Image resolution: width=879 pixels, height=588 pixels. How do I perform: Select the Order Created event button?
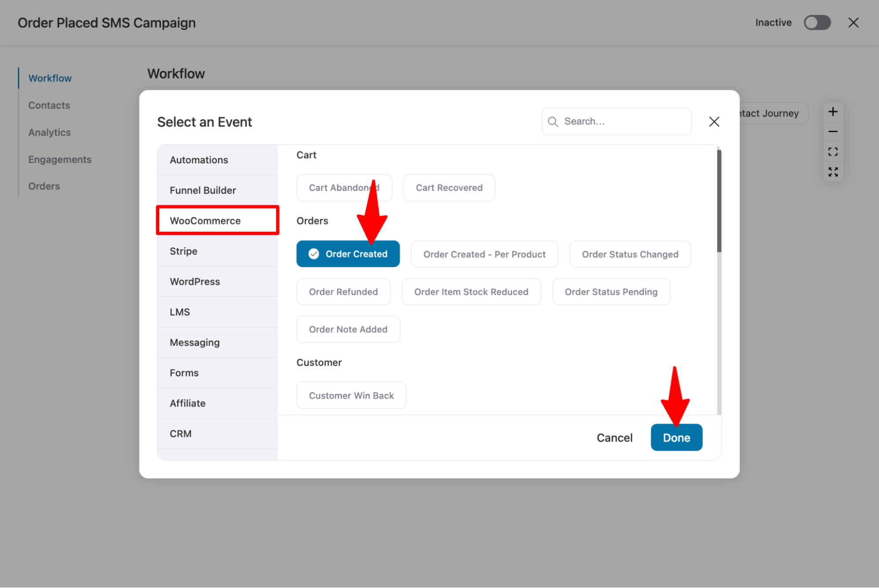pos(348,253)
